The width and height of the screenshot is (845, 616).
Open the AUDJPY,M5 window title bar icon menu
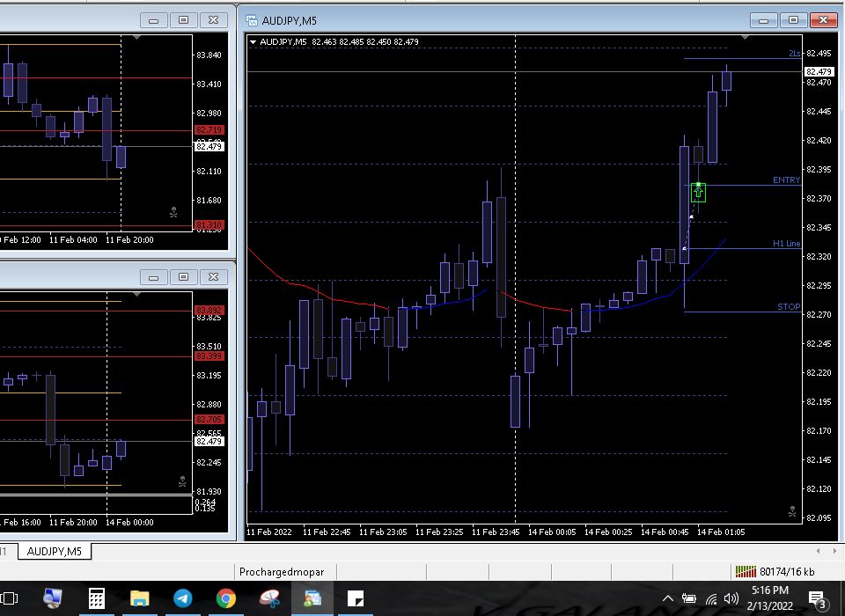[252, 20]
